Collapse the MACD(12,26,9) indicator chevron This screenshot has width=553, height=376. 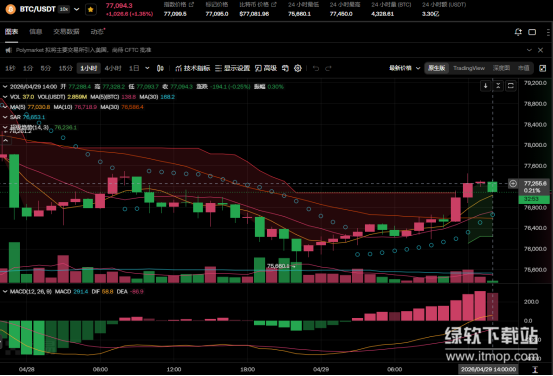click(x=5, y=292)
